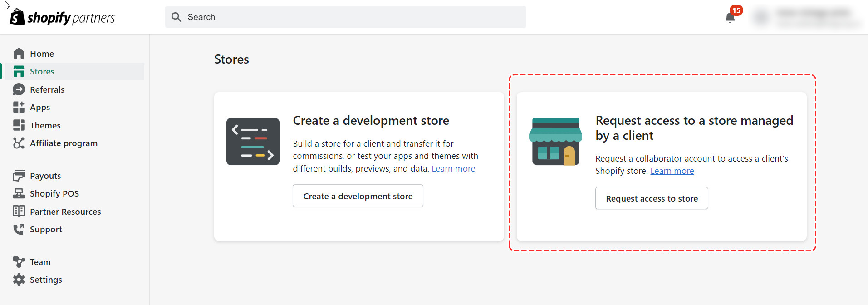Click the Referrals arrow bubble icon
The width and height of the screenshot is (868, 305).
[19, 89]
